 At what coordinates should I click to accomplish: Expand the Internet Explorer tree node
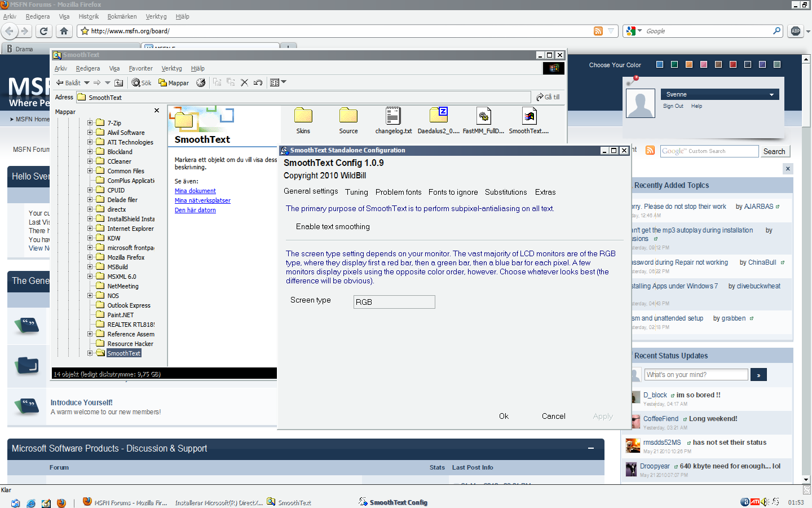coord(90,228)
